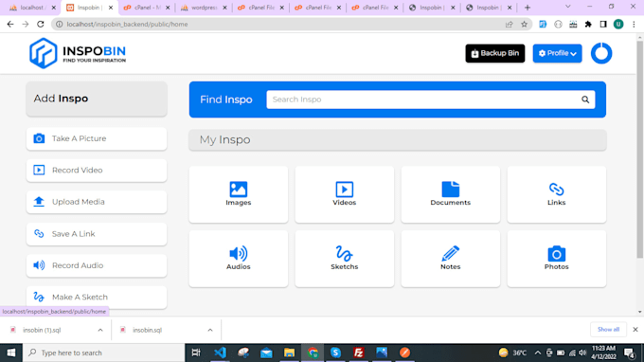This screenshot has width=644, height=362.
Task: Open the tab search chevron
Action: pos(568,7)
